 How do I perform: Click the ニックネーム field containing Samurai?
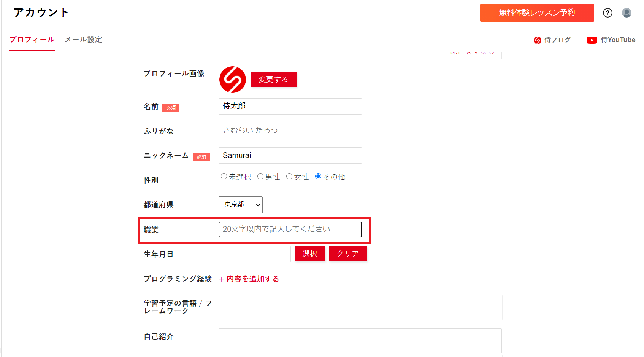tap(290, 156)
